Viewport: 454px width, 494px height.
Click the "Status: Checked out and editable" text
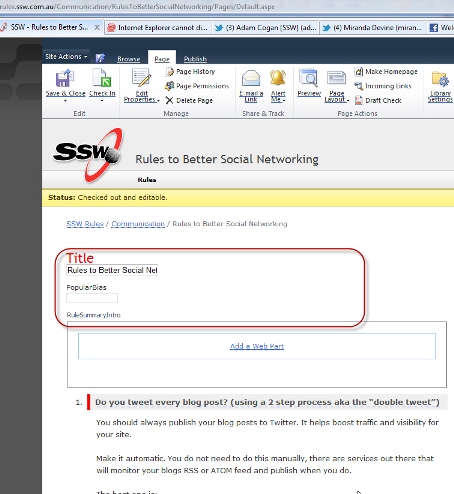108,197
